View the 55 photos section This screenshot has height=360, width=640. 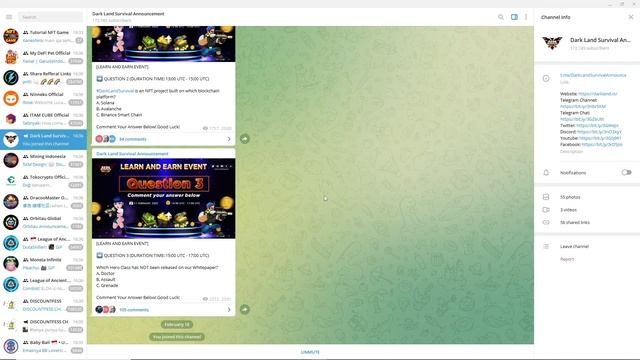(x=587, y=197)
